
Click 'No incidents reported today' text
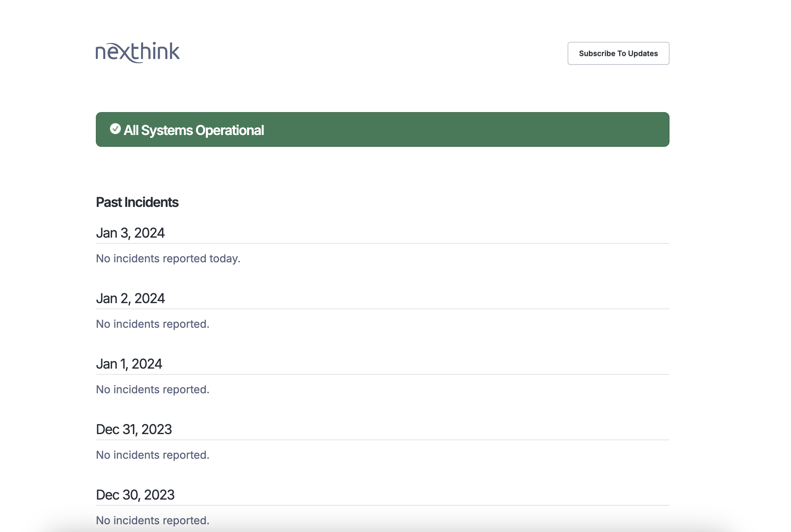pos(168,259)
